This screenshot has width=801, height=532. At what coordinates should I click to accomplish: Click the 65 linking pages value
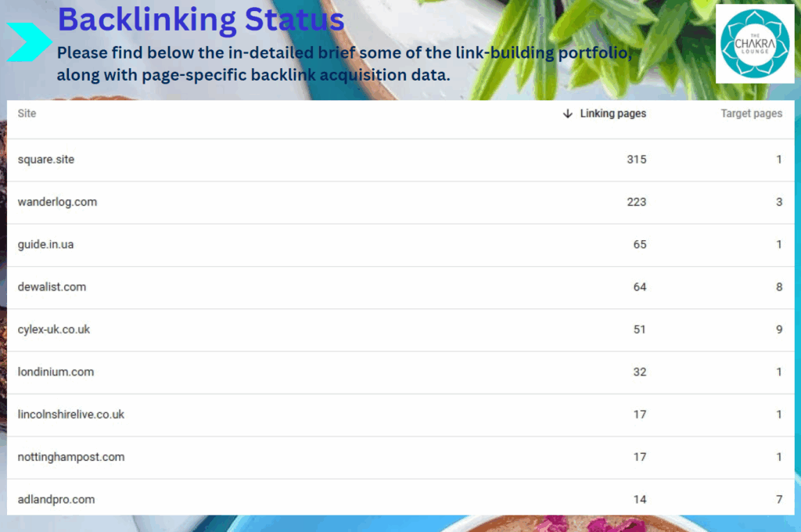tap(640, 244)
